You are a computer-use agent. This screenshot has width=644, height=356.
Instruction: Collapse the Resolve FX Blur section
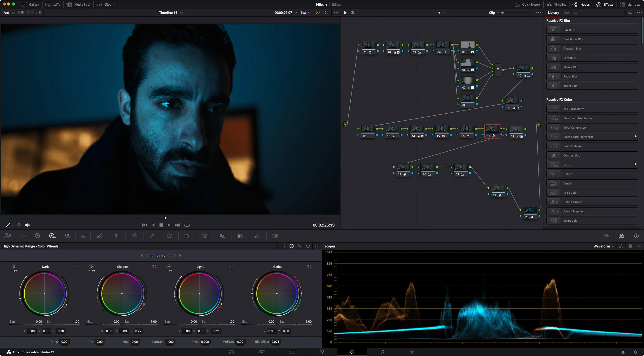click(637, 21)
